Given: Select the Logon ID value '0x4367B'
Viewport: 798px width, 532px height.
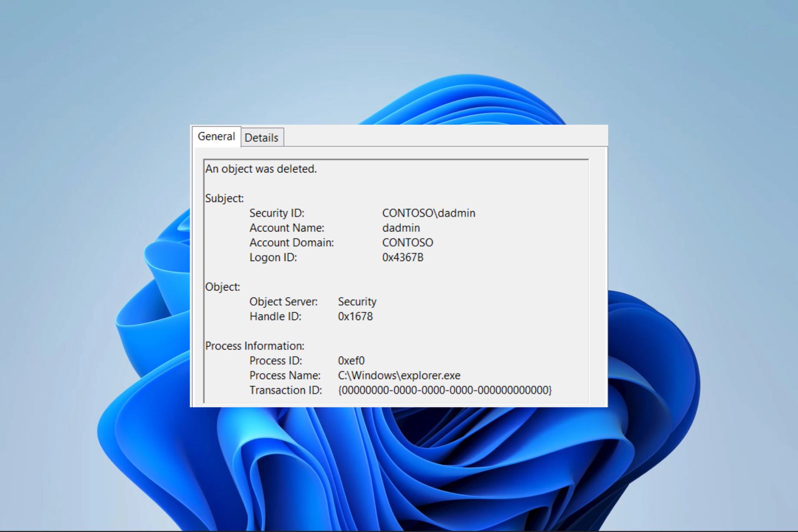Looking at the screenshot, I should [403, 258].
